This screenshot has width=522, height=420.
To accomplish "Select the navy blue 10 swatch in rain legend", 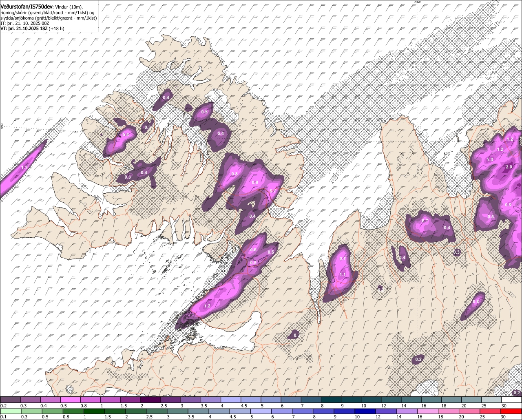I will point(365,411).
